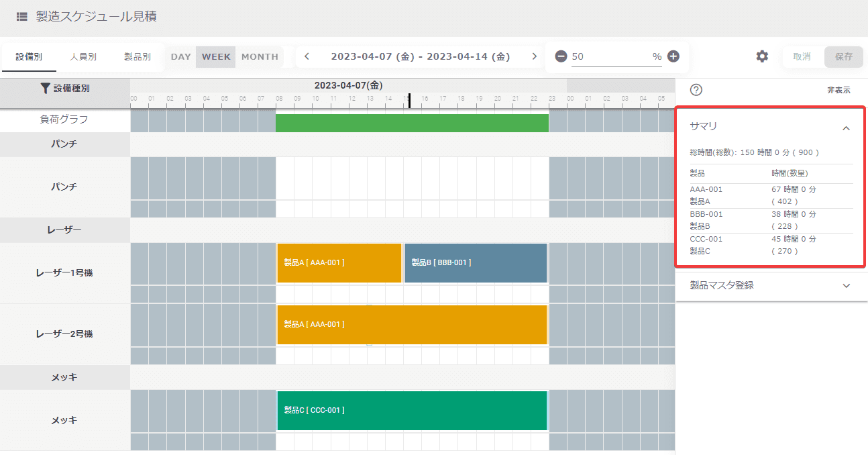This screenshot has width=868, height=455.
Task: Click the date range 2023-04-07 - 2023-04-14
Action: pos(421,57)
